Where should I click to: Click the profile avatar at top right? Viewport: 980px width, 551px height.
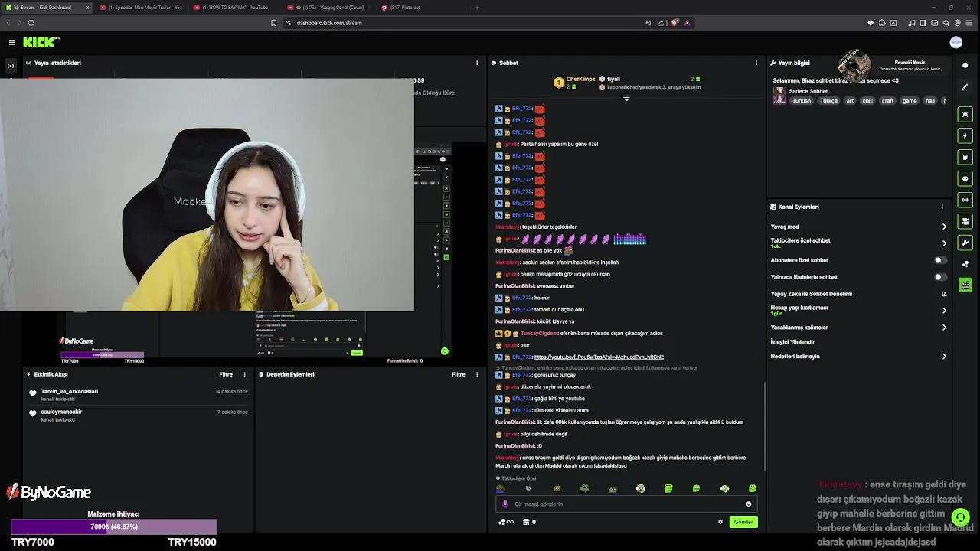[955, 42]
